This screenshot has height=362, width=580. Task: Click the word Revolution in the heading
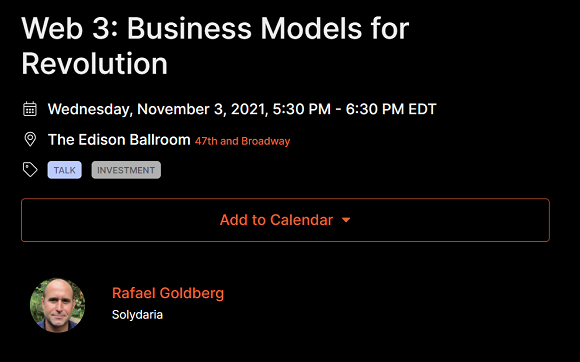point(94,64)
